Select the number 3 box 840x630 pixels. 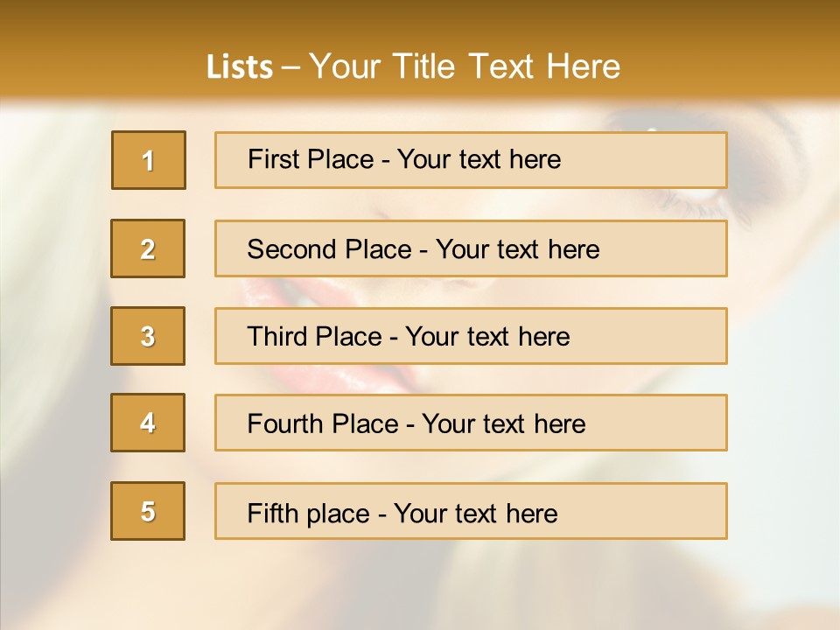pos(148,336)
